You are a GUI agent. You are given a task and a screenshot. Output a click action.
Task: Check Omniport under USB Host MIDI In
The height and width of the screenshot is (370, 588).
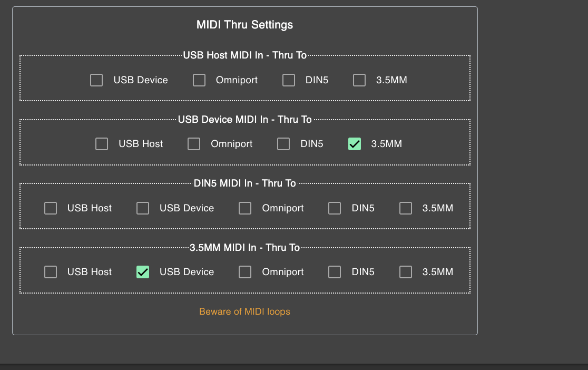click(199, 80)
